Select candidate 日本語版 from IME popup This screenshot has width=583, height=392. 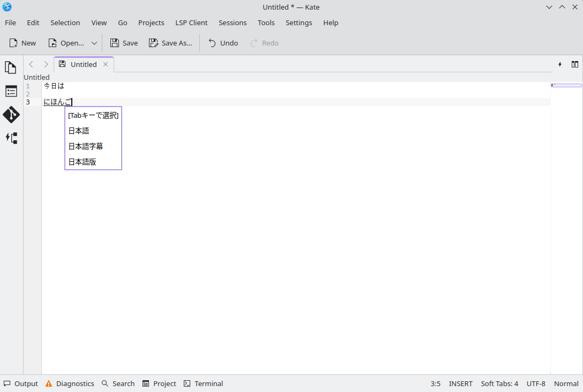(x=93, y=162)
